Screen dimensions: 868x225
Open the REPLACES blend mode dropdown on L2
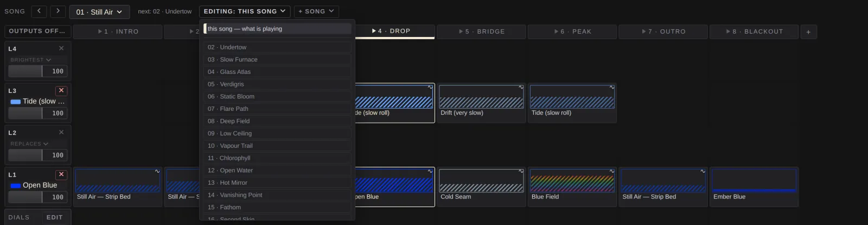pos(30,144)
